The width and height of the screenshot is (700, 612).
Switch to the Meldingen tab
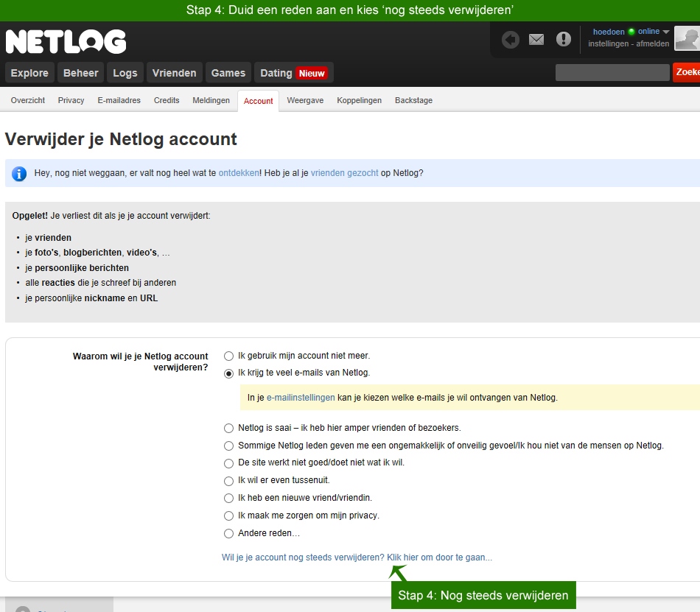pos(211,100)
